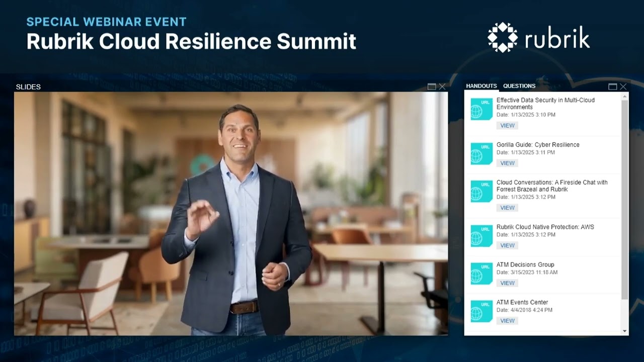Image resolution: width=644 pixels, height=362 pixels.
Task: Click 'Rubrik Cloud Resilience Summit' heading
Action: click(191, 41)
